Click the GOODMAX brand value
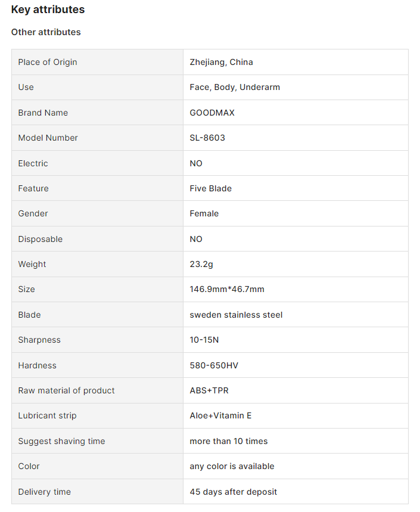The image size is (420, 512). pyautogui.click(x=212, y=113)
